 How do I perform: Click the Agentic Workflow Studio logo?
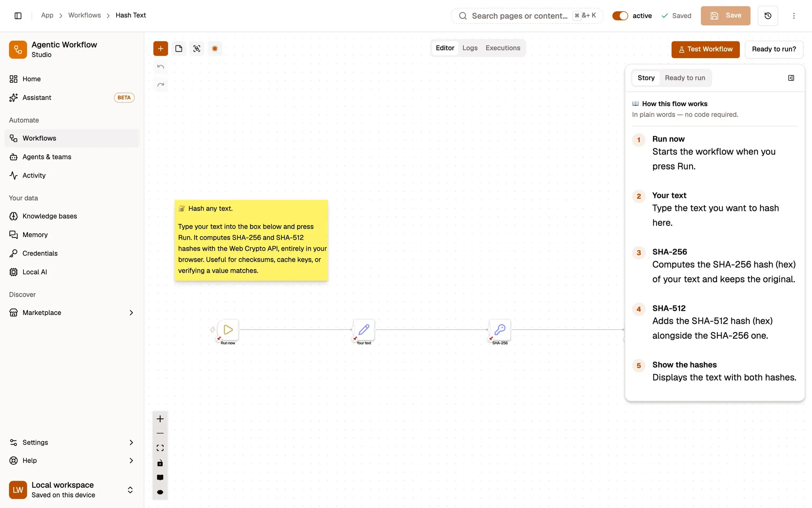click(18, 50)
